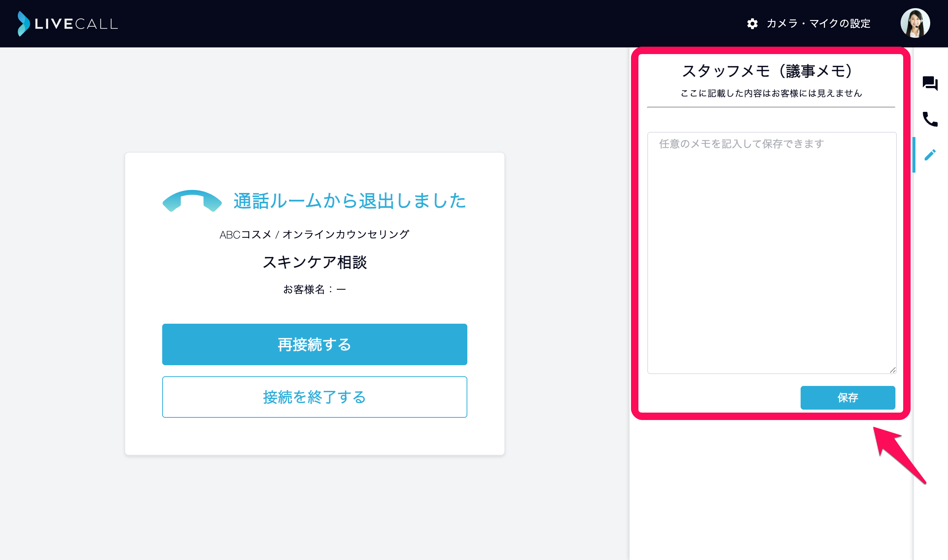The width and height of the screenshot is (948, 560).
Task: Open the chat panel icon in sidebar
Action: click(930, 83)
